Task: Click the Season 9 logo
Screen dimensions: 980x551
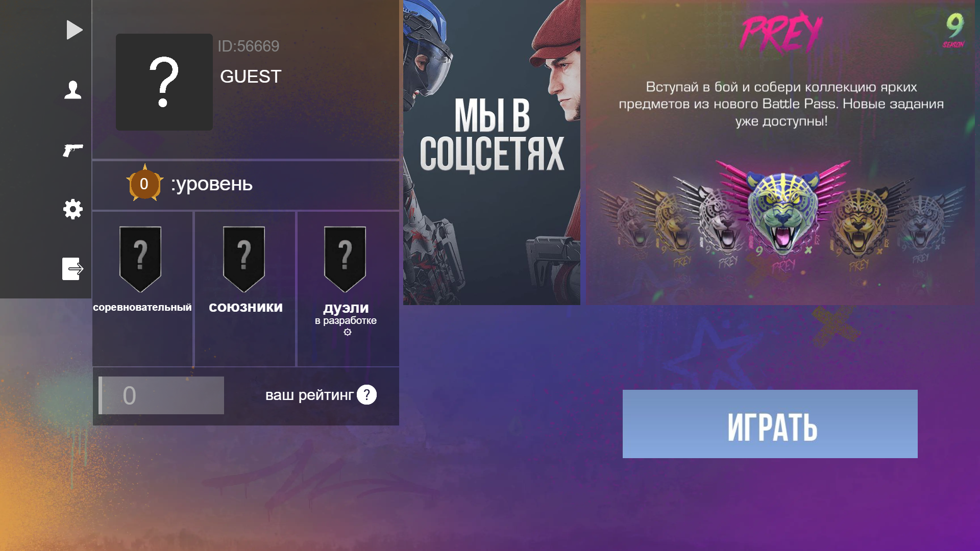Action: point(954,30)
